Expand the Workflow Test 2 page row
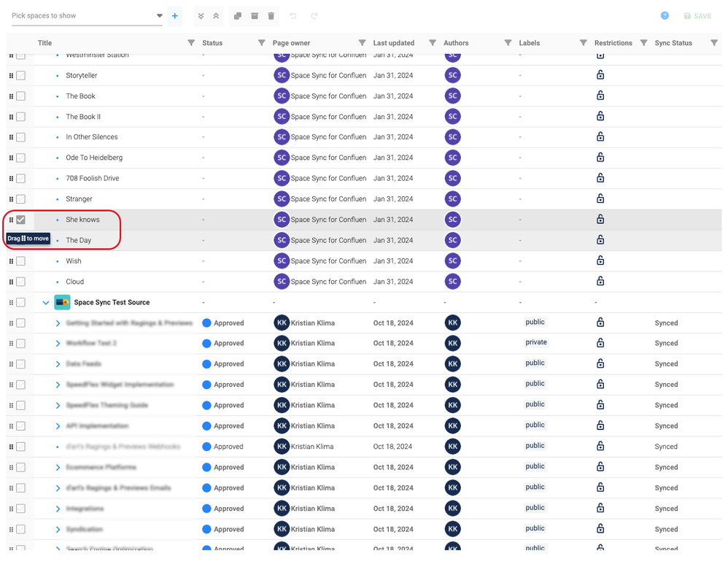Image resolution: width=728 pixels, height=586 pixels. (58, 344)
